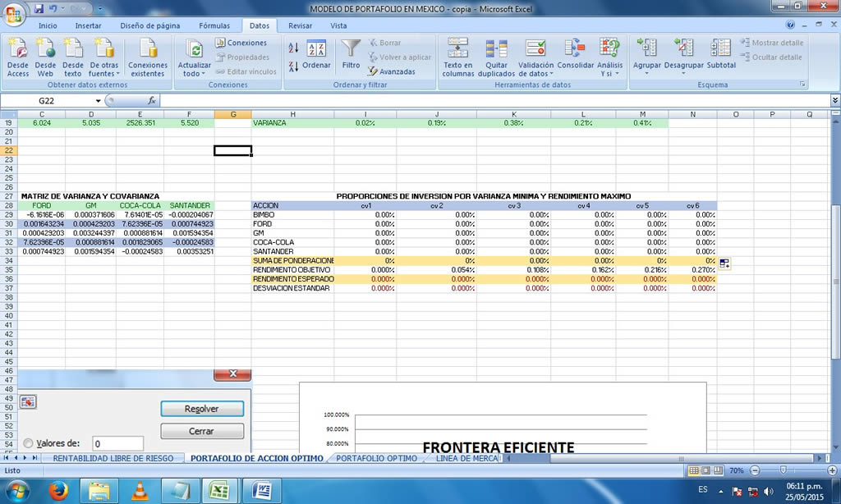Open Excel help question mark
The height and width of the screenshot is (504, 841).
(x=790, y=25)
